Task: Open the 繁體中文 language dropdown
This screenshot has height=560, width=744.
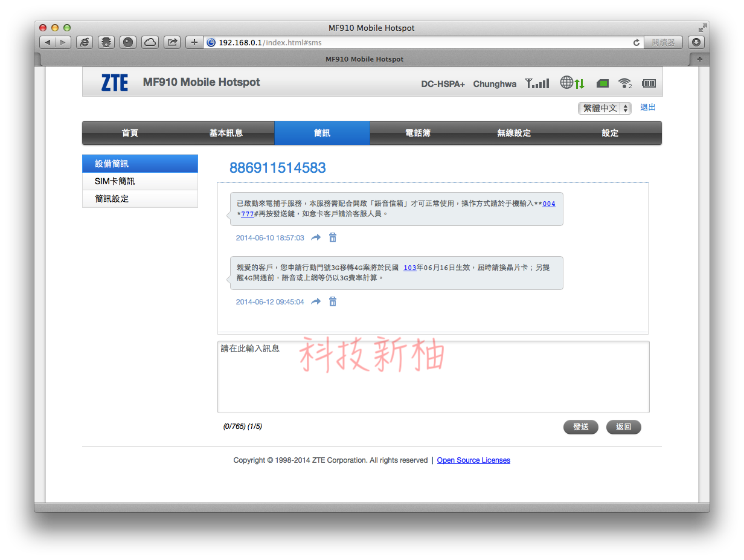Action: (x=604, y=108)
